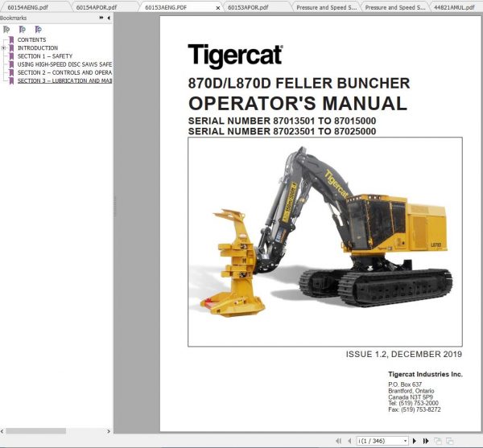
Task: Click 'Brantford, Ontario' address line
Action: pos(411,391)
